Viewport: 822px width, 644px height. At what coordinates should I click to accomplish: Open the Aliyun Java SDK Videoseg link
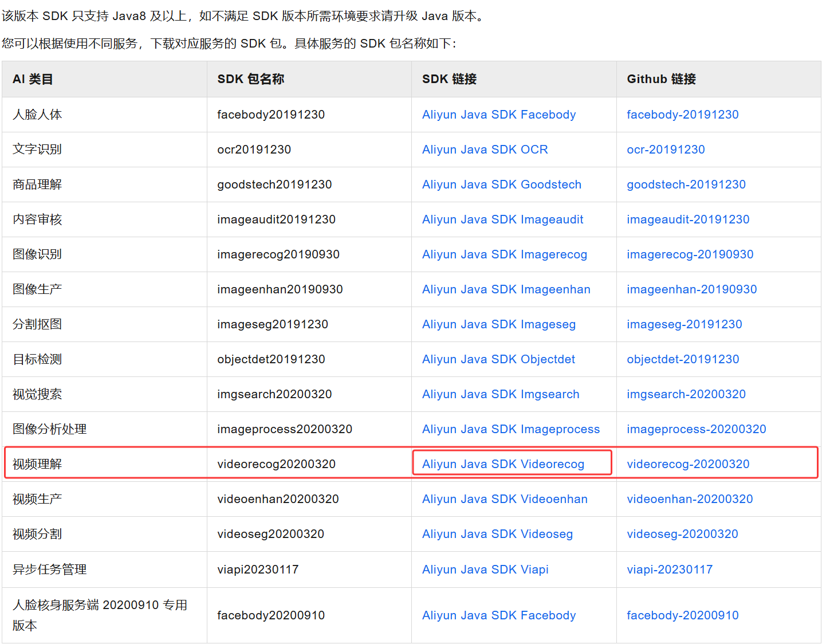coord(498,534)
